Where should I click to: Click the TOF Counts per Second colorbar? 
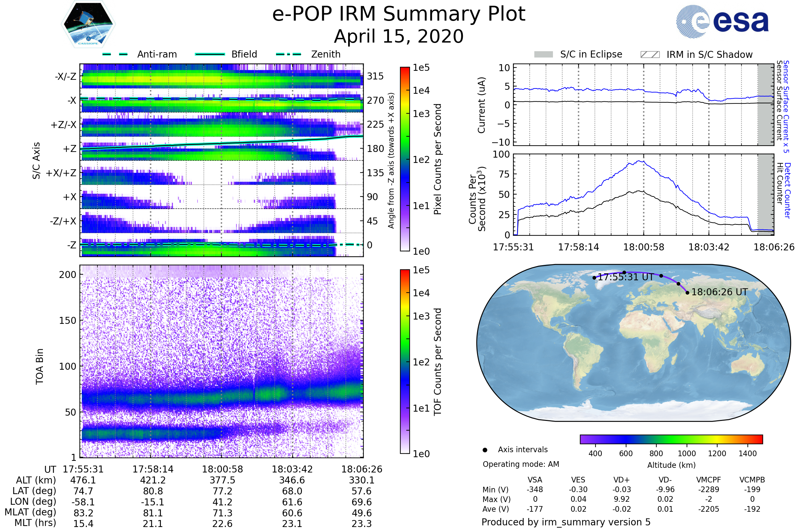pos(405,361)
